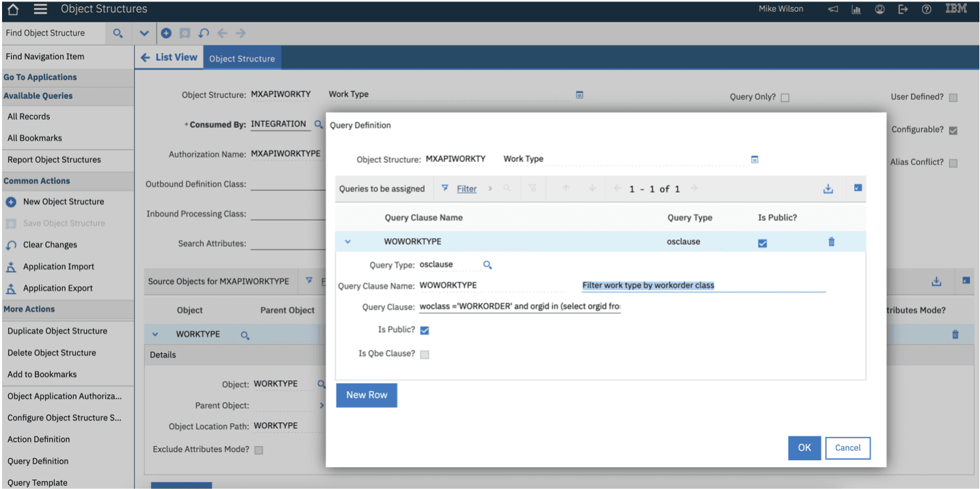Click the toolbar save icon

(185, 33)
